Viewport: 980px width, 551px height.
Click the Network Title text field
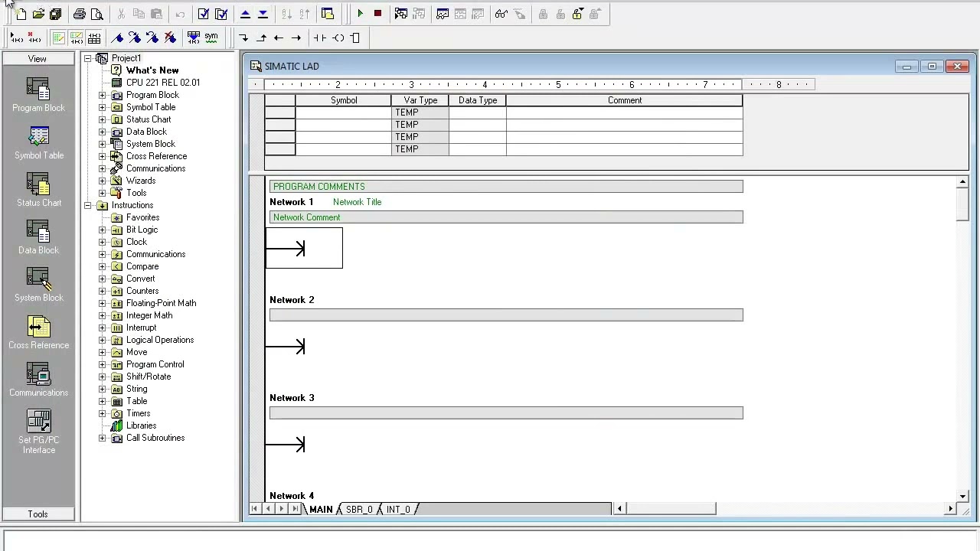[x=357, y=202]
